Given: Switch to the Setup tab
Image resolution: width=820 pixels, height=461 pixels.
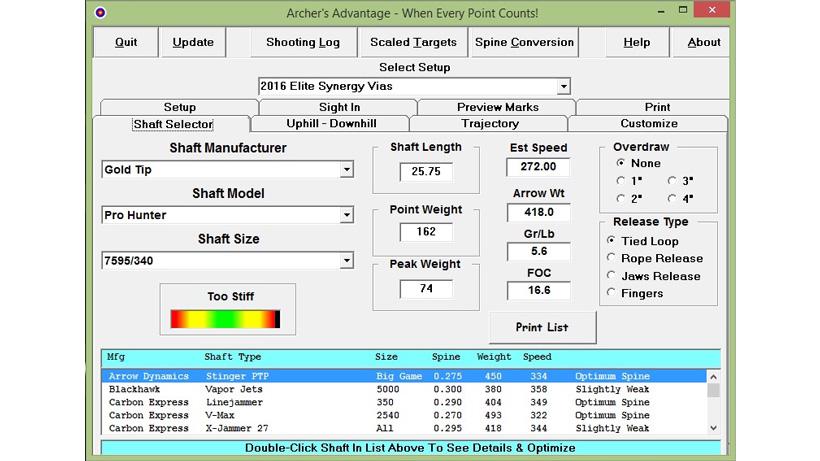Looking at the screenshot, I should point(179,107).
